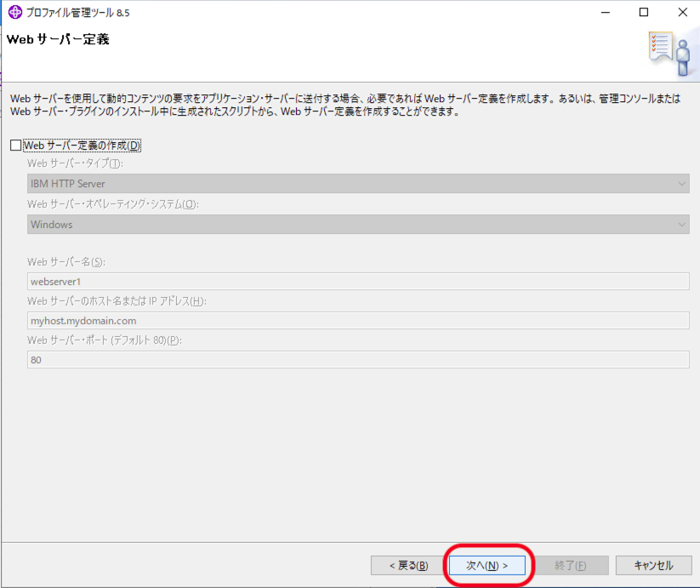Click the webserver1 name field
The image size is (700, 588).
pyautogui.click(x=358, y=282)
